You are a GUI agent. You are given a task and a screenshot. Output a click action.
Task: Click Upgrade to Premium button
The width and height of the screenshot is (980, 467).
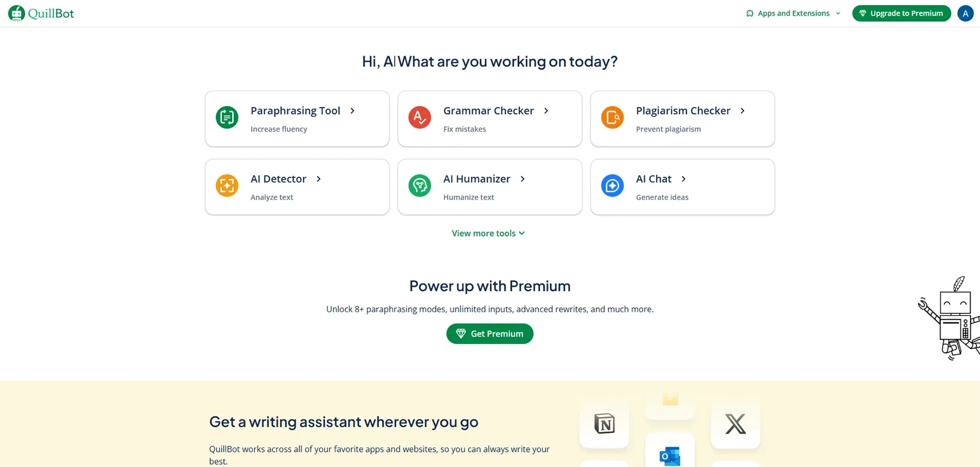click(901, 13)
